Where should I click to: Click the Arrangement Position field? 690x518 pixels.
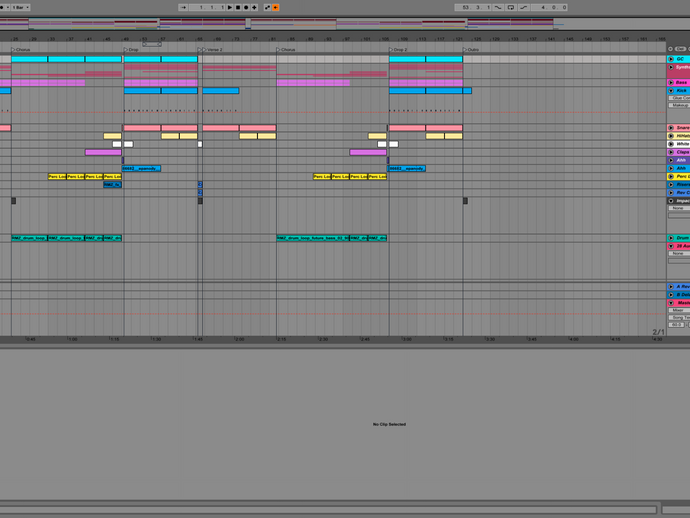[208, 7]
